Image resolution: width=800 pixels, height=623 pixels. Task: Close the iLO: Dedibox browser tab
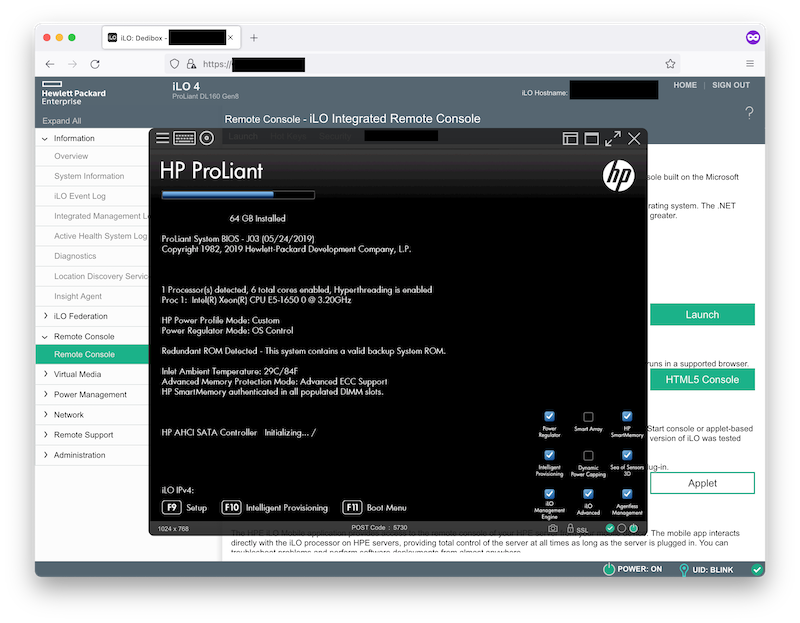pyautogui.click(x=231, y=38)
